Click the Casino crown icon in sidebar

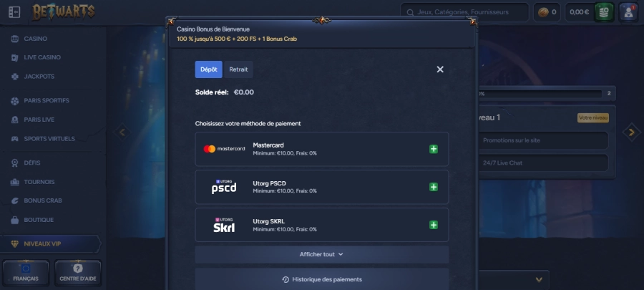point(15,39)
